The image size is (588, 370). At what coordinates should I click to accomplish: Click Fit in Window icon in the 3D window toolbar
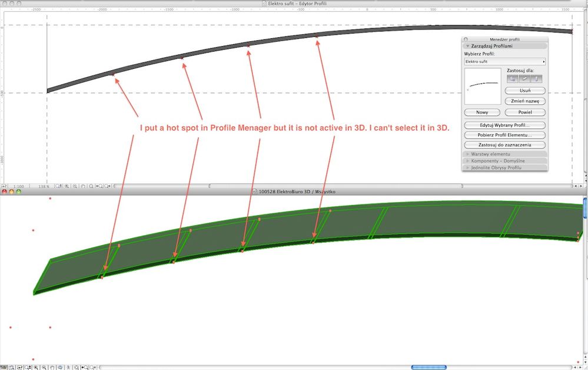click(77, 368)
